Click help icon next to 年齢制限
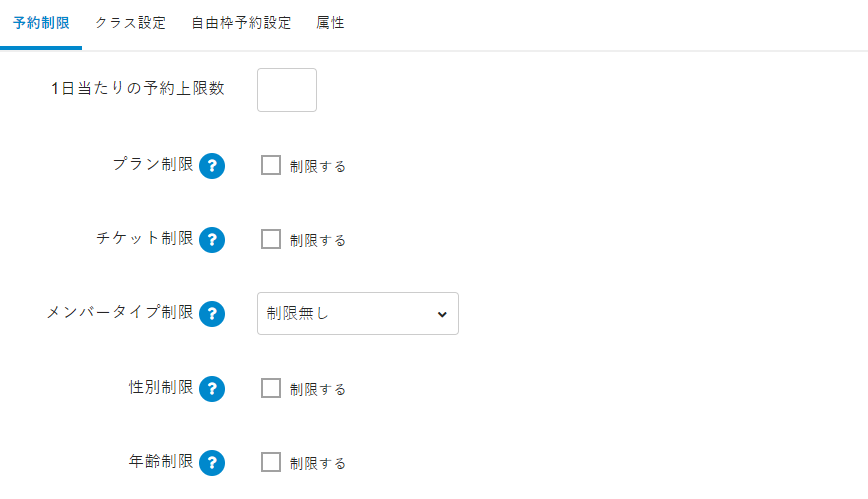 212,462
